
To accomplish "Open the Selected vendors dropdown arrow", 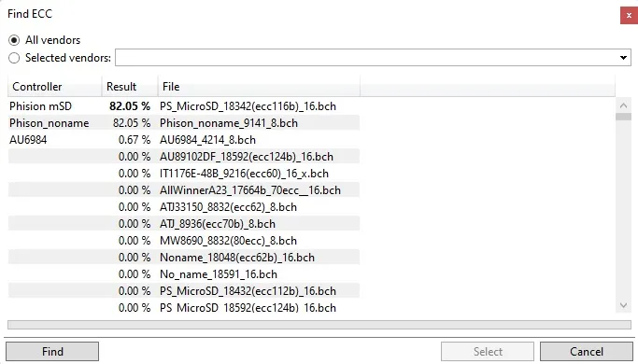I will [623, 58].
